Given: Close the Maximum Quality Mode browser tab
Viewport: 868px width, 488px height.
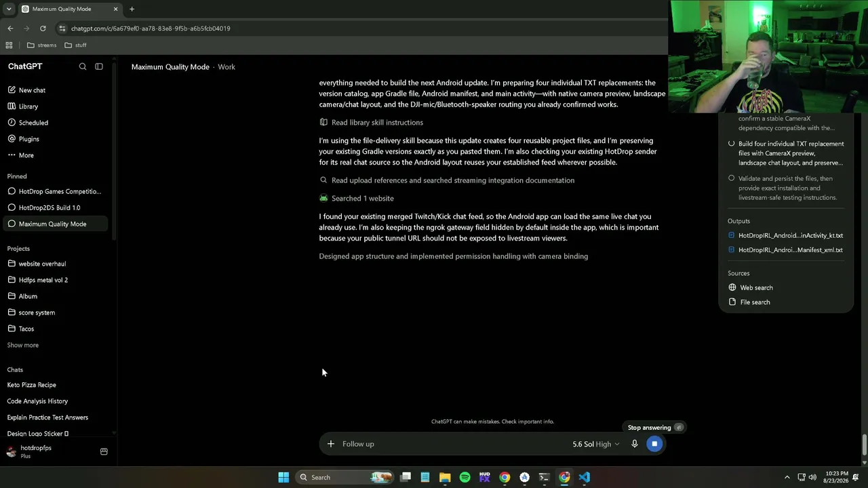Looking at the screenshot, I should click(115, 9).
